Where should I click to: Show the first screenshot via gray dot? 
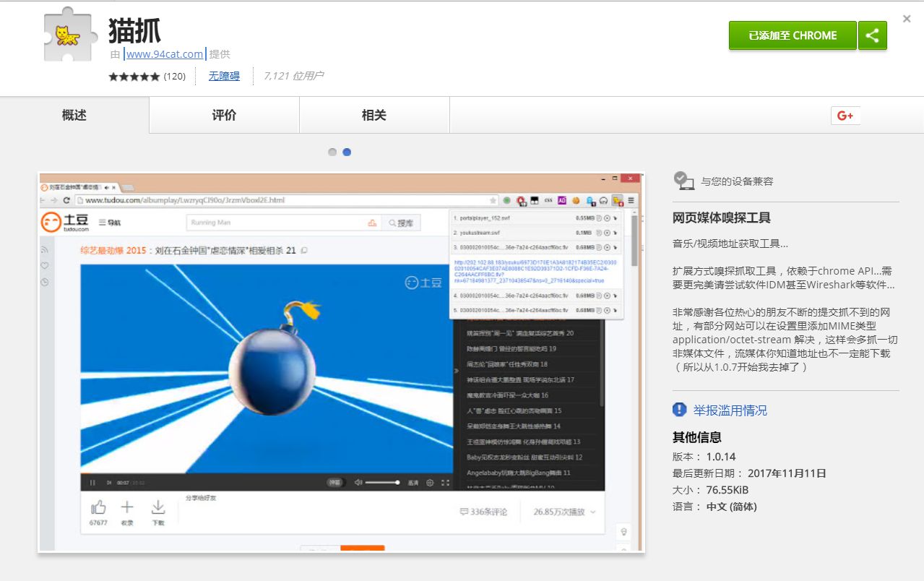(x=332, y=152)
